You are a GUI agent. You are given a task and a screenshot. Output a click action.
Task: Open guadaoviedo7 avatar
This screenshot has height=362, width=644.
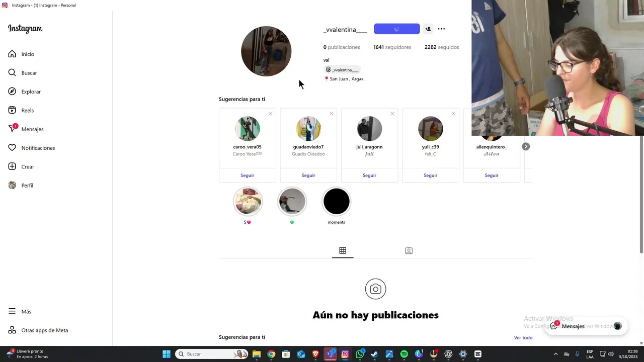point(308,129)
